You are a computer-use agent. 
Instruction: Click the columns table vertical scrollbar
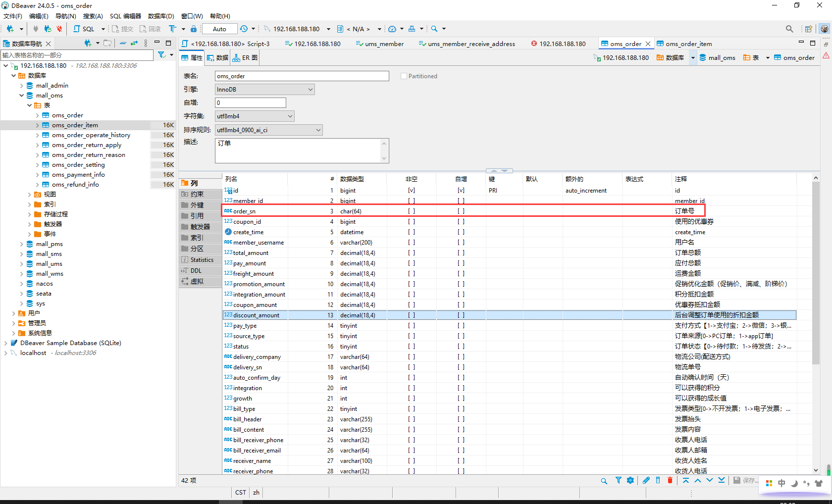click(816, 272)
